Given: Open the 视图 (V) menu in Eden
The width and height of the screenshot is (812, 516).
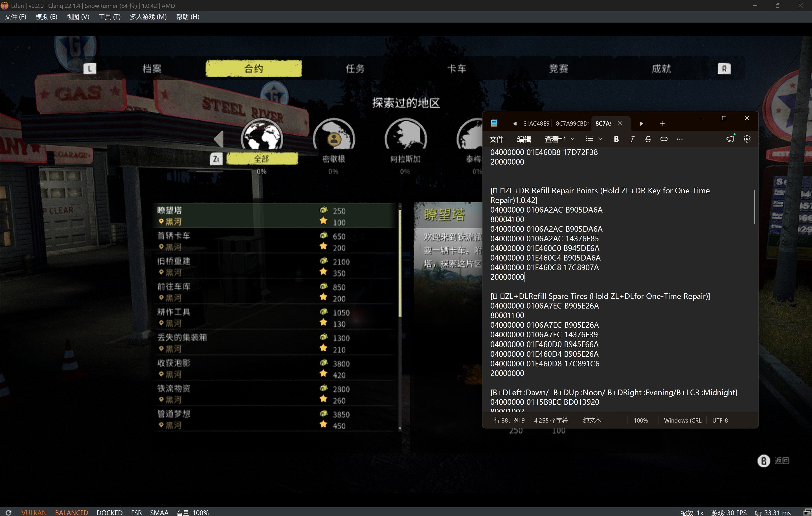Looking at the screenshot, I should click(x=78, y=17).
